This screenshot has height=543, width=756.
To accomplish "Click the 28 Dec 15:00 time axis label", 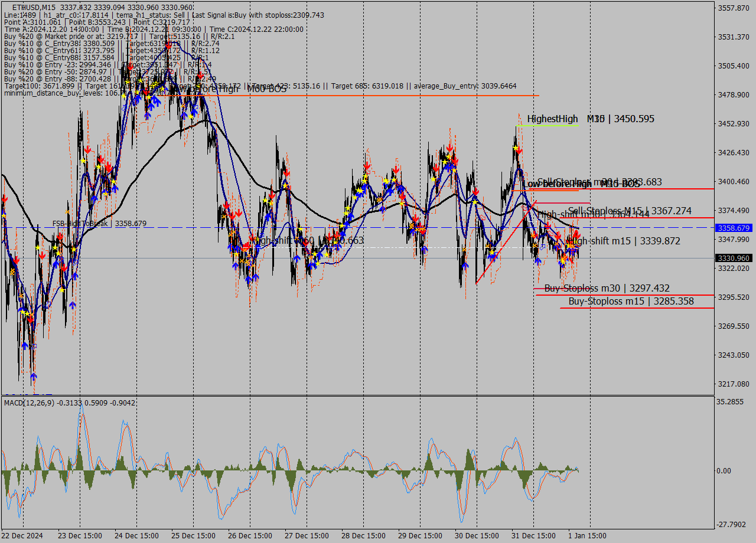I will 363,536.
